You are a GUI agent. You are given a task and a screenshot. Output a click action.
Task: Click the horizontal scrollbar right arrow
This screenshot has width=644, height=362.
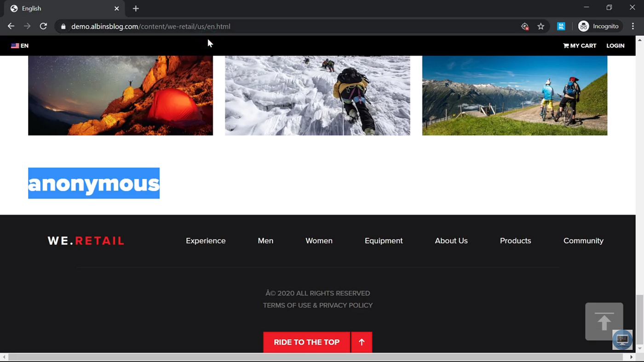click(x=632, y=357)
